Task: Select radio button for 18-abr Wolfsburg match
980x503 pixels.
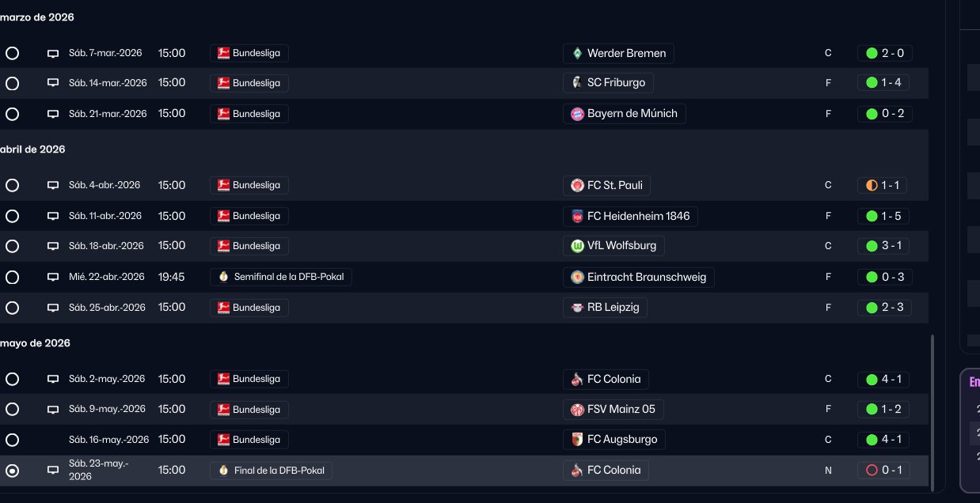Action: click(x=12, y=246)
